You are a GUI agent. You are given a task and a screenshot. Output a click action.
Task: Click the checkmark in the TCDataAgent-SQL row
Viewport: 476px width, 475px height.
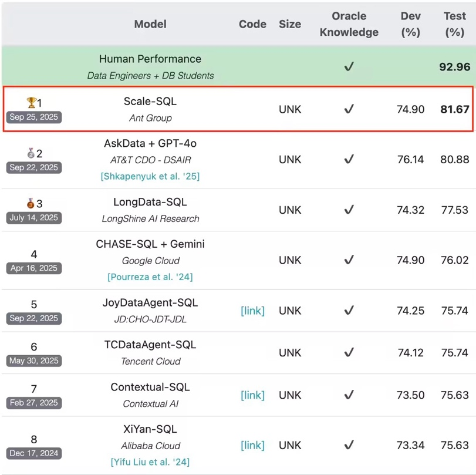pyautogui.click(x=349, y=352)
